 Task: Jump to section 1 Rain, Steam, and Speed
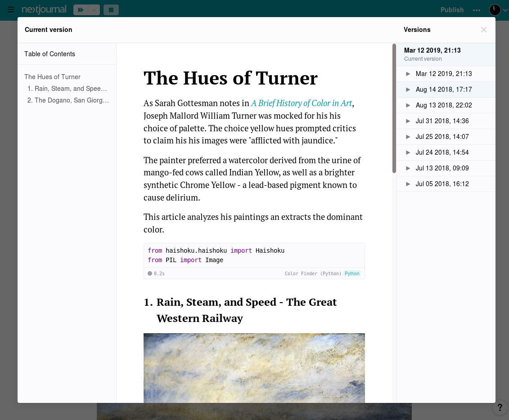point(67,89)
